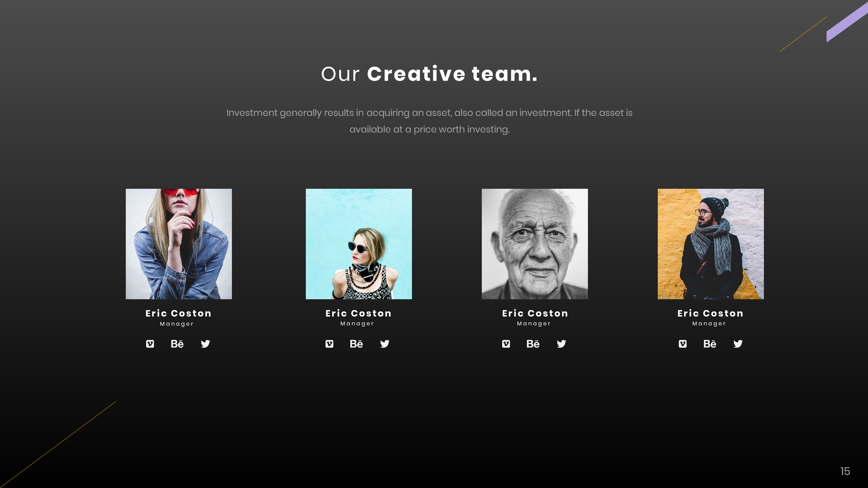Click Twitter icon under second team member
The height and width of the screenshot is (488, 868).
[384, 344]
